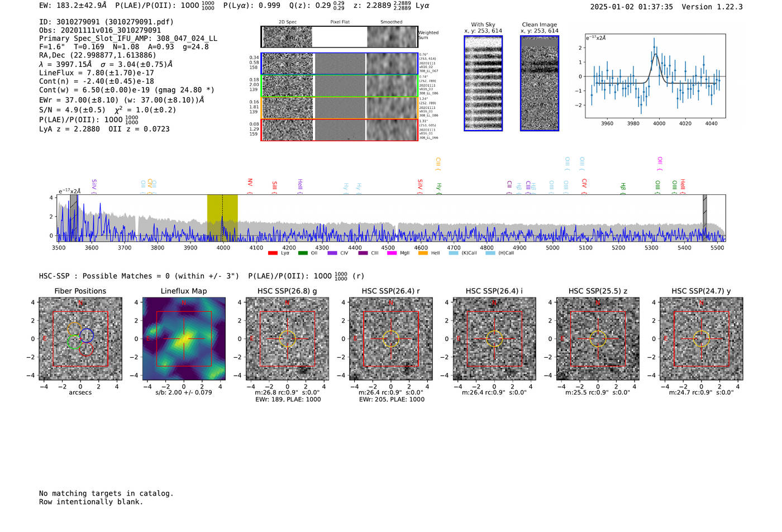
Task: Click the red-framed 2D spectrum row
Action: [x=339, y=130]
